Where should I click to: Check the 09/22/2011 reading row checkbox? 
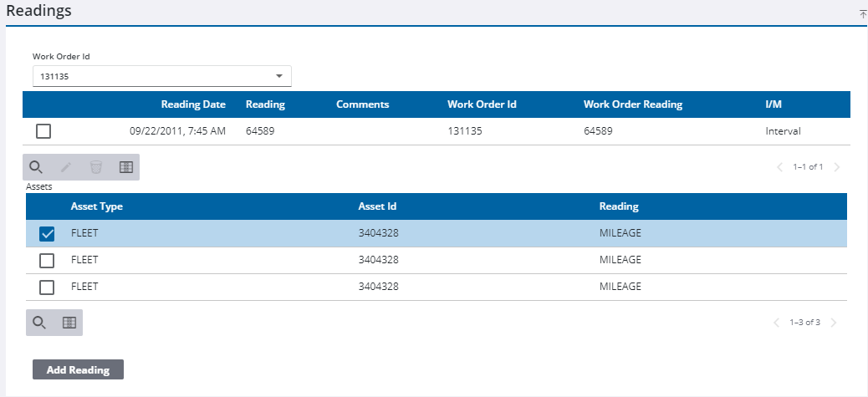(43, 131)
